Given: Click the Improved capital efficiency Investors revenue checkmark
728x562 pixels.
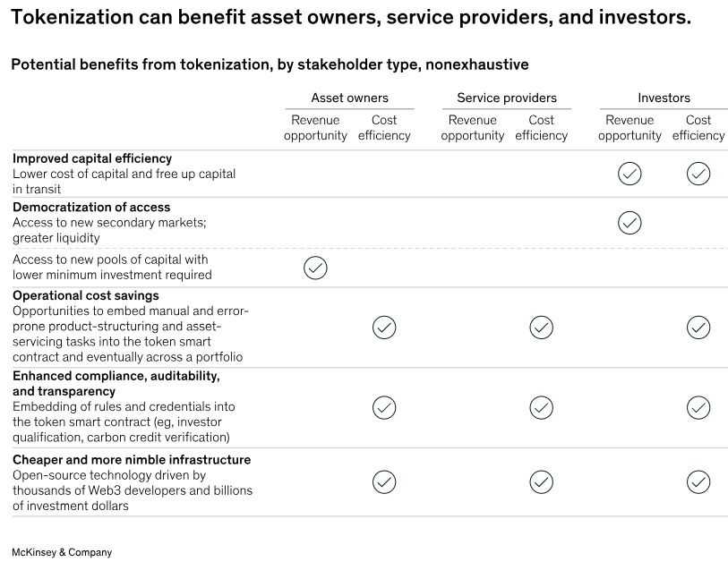Looking at the screenshot, I should (630, 174).
